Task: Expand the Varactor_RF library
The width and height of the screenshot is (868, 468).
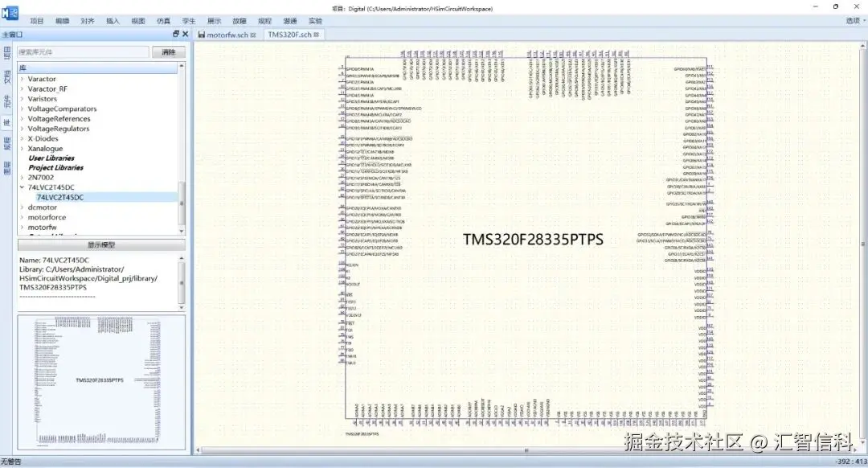Action: click(22, 89)
